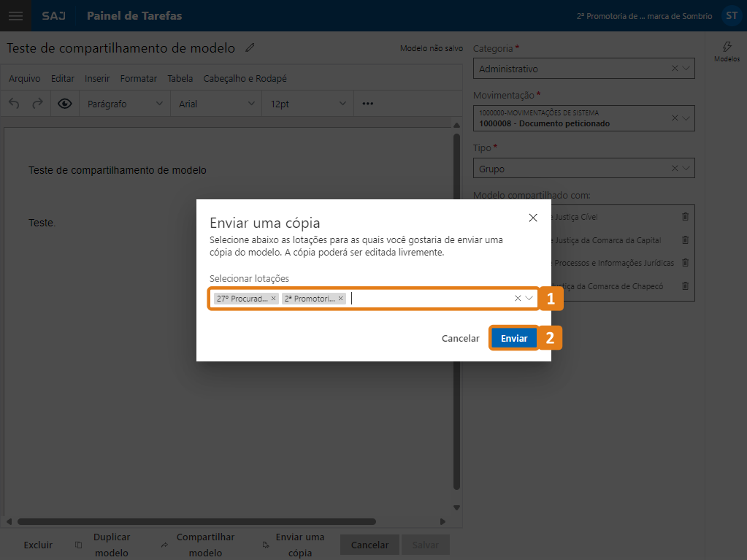Toggle the eye preview icon
747x560 pixels.
pos(65,104)
